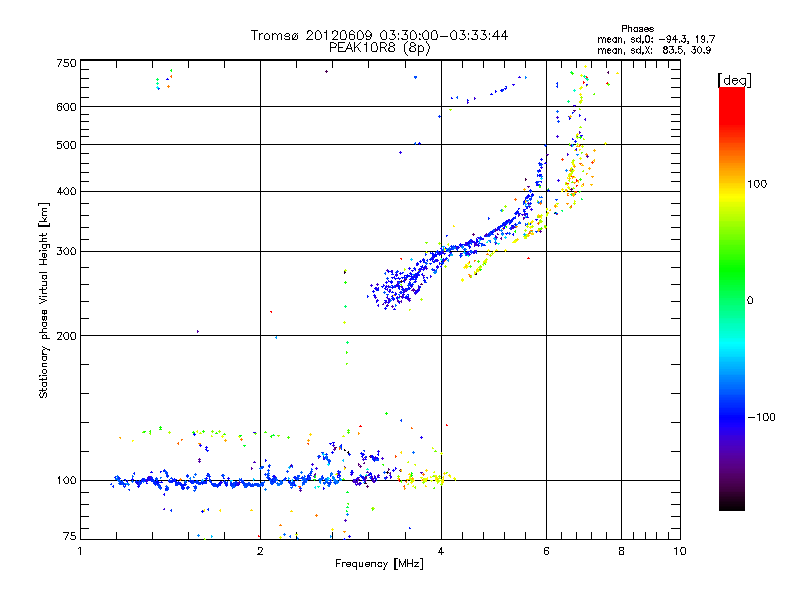The height and width of the screenshot is (600, 800).
Task: Select the 'PEAK10R8 (8p)' subtitle
Action: point(380,47)
